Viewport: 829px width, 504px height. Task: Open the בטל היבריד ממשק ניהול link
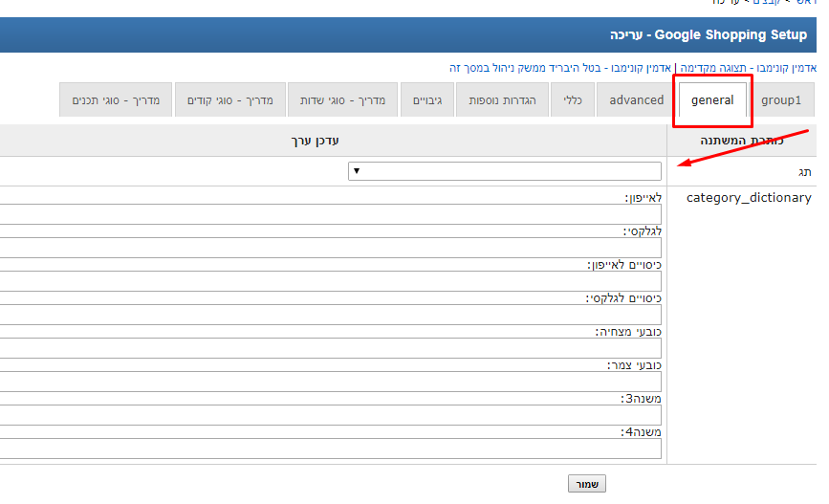pyautogui.click(x=560, y=68)
